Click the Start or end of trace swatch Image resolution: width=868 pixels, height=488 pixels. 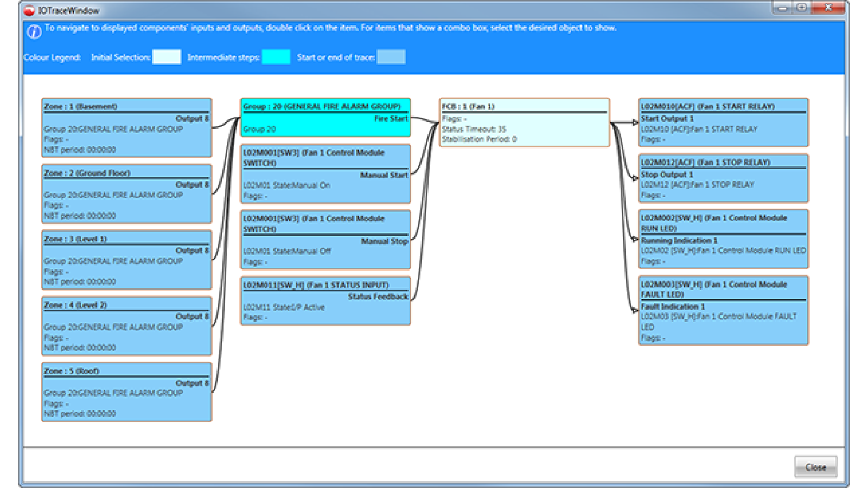coord(391,57)
